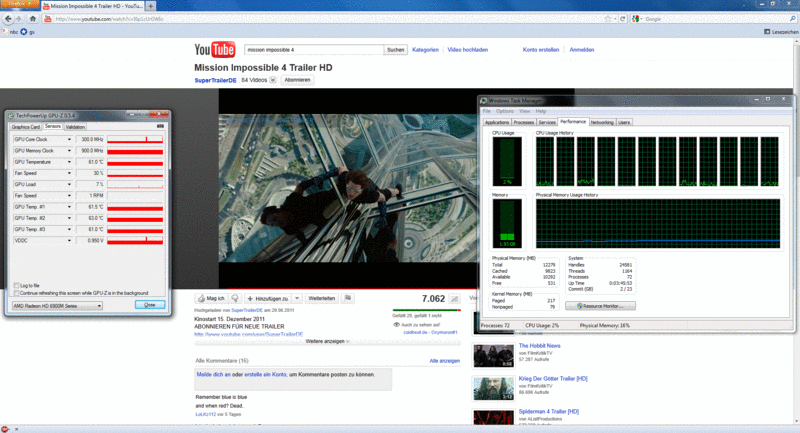Click the YouTube logo
800x433 pixels.
pyautogui.click(x=217, y=50)
